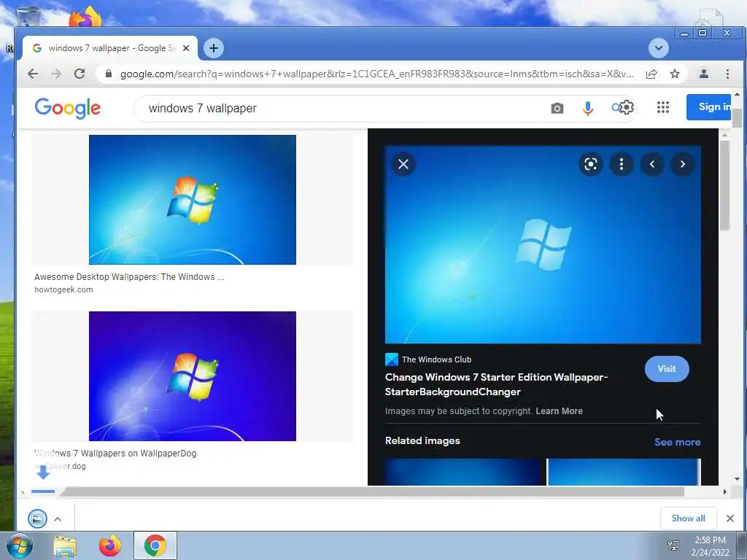Open the howtogeek Windows wallpaper thumbnail

coord(193,200)
